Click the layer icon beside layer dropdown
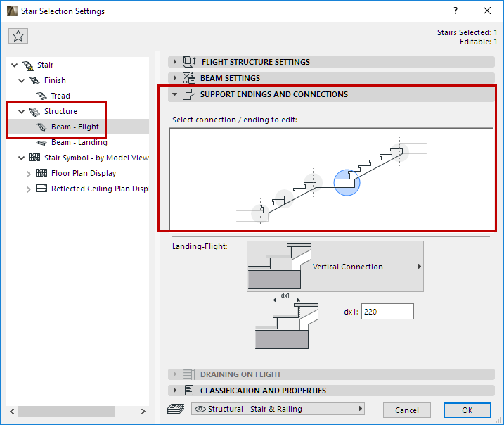504x425 pixels. point(175,409)
